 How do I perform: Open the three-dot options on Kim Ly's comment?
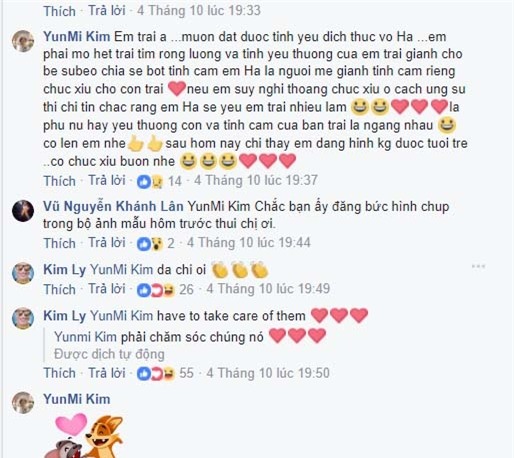coord(478,266)
